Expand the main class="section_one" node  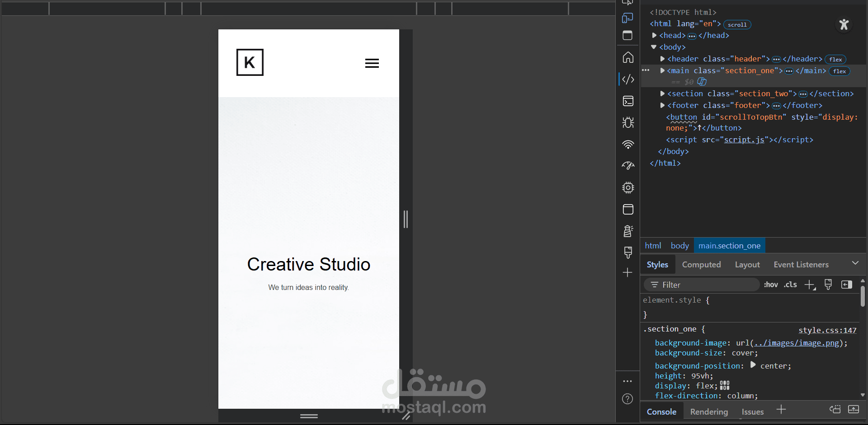(x=662, y=70)
